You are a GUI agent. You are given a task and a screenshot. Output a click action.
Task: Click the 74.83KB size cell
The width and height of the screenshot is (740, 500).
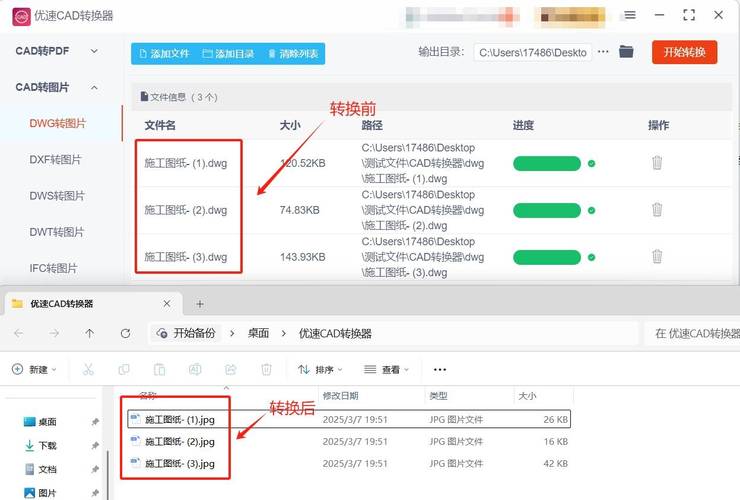tap(299, 210)
